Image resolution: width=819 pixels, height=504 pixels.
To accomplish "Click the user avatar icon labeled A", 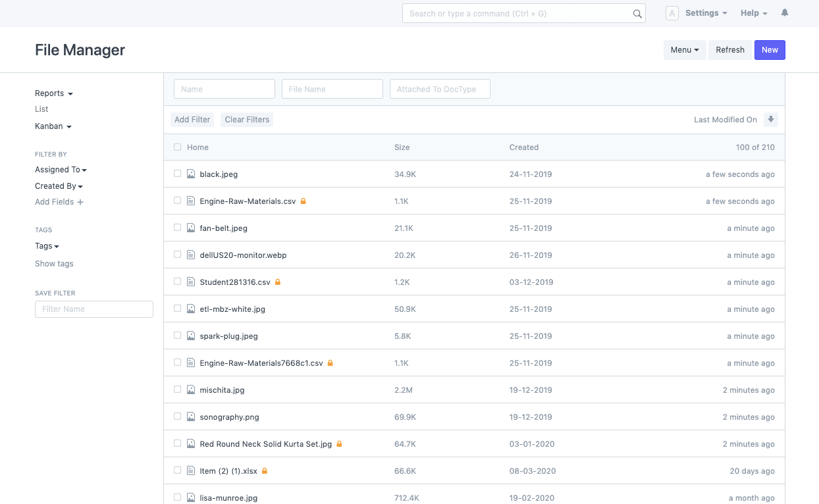I will point(672,13).
